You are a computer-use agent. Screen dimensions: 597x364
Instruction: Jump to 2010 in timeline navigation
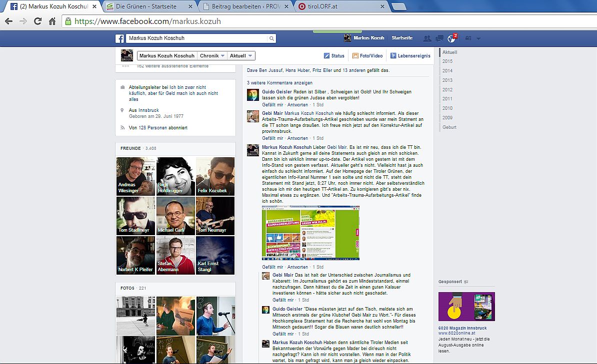pyautogui.click(x=447, y=108)
